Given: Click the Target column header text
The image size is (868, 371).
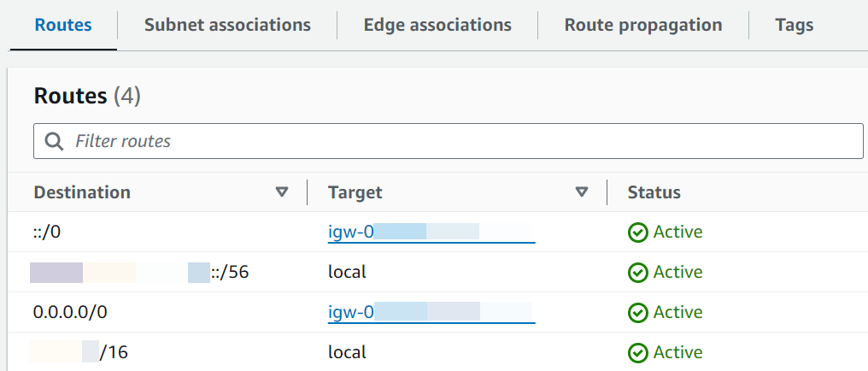Looking at the screenshot, I should tap(355, 192).
